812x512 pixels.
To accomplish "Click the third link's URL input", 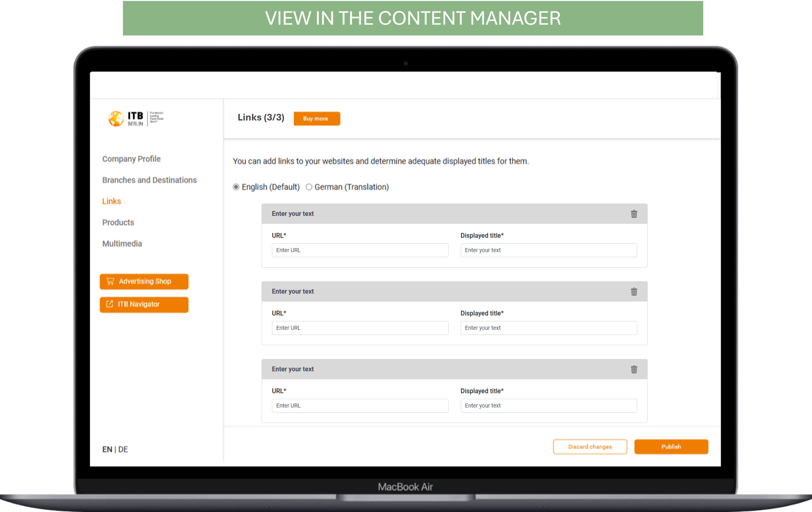I will tap(360, 405).
